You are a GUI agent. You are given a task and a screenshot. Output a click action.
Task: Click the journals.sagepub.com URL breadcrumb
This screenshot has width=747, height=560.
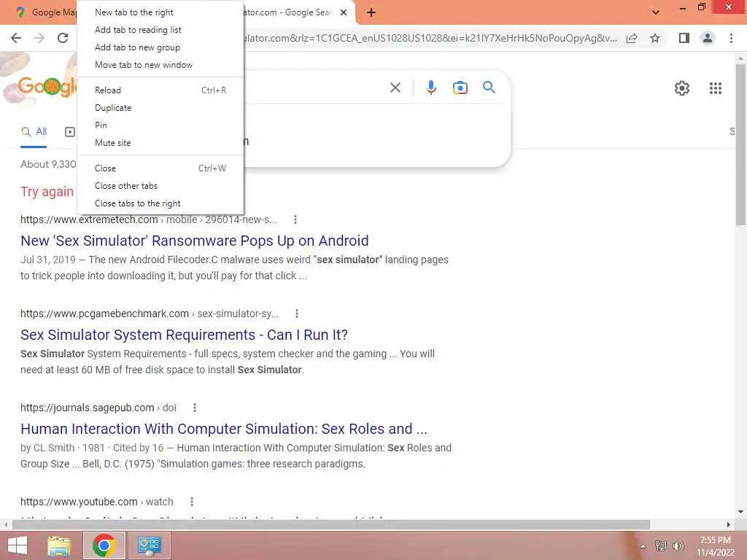point(98,408)
